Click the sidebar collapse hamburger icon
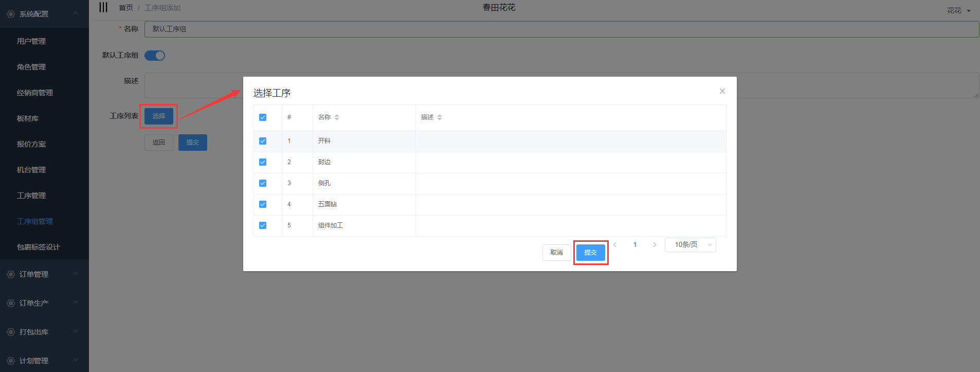This screenshot has width=980, height=372. click(103, 7)
